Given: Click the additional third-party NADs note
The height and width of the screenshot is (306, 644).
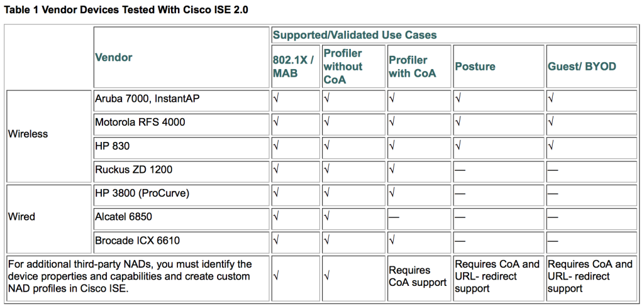Looking at the screenshot, I should pos(130,276).
